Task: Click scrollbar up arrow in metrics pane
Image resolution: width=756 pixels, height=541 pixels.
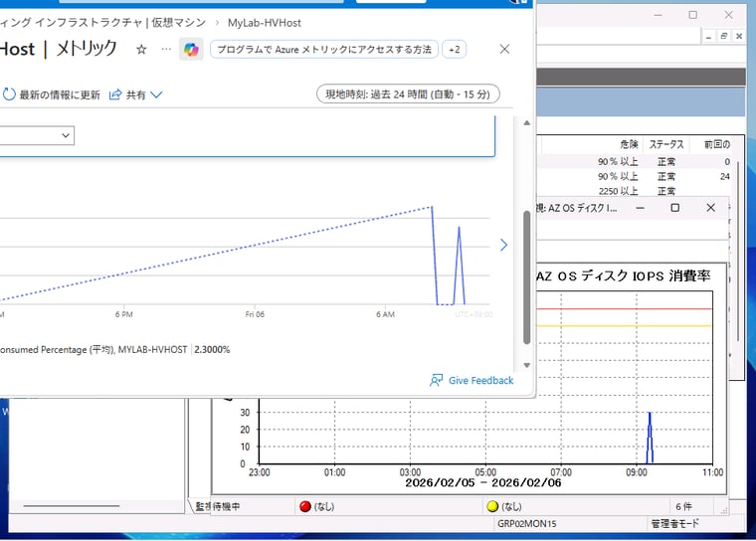Action: (x=527, y=123)
